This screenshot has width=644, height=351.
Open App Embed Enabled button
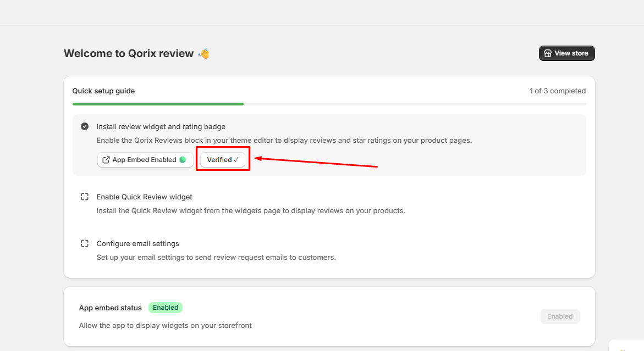coord(145,160)
